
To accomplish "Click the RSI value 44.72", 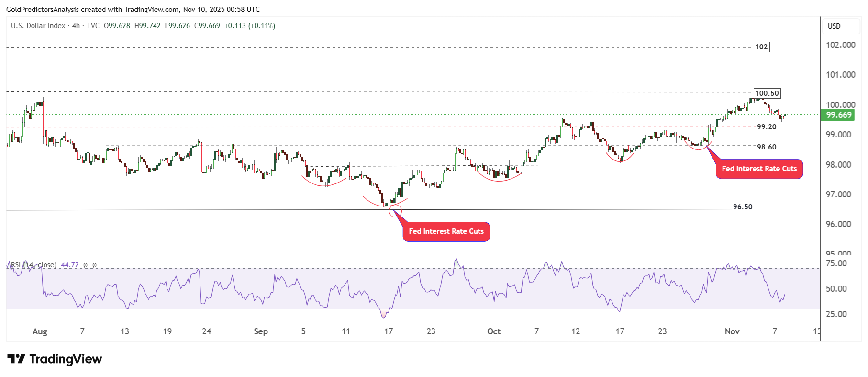I will point(69,265).
